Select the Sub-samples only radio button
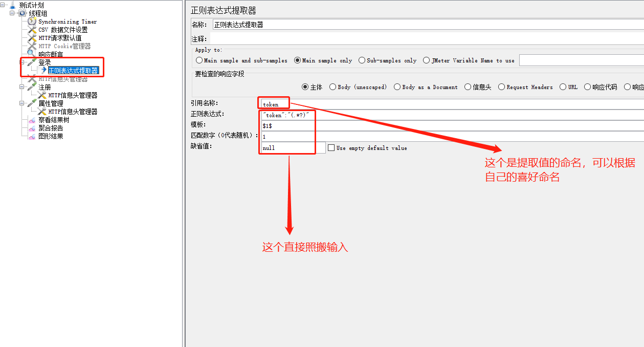 [x=361, y=60]
